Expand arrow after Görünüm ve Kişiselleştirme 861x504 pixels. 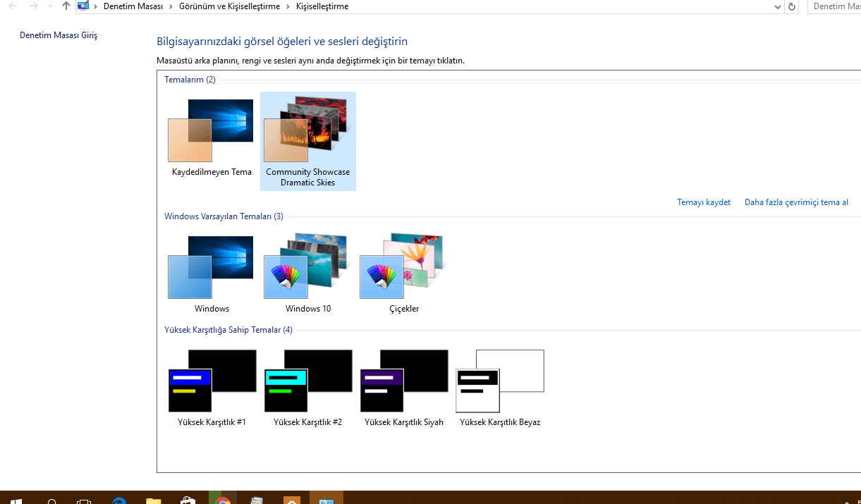(288, 6)
